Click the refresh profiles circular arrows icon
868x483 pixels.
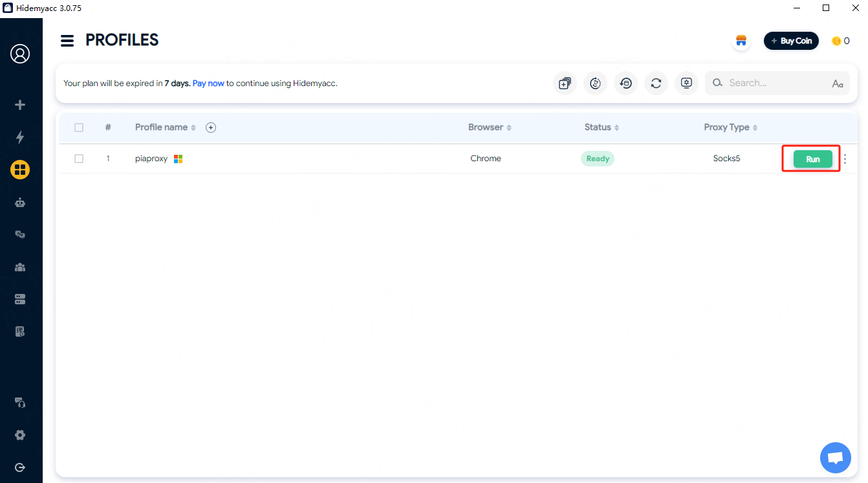coord(656,84)
